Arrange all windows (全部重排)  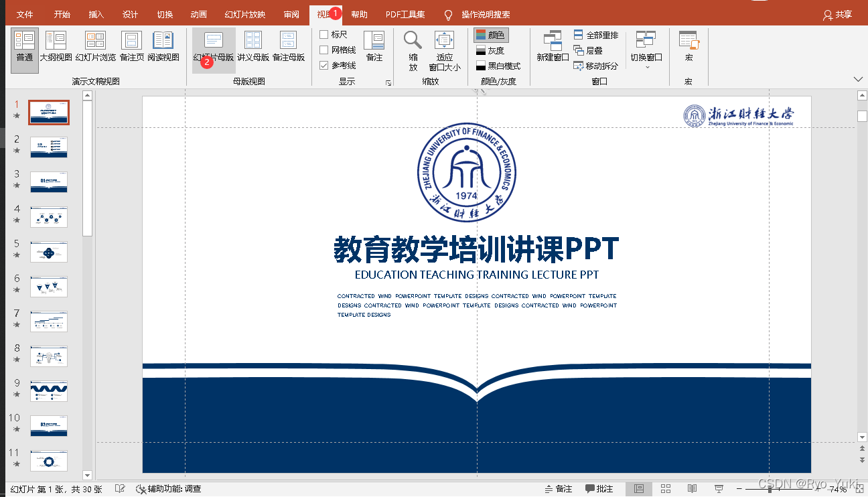[596, 35]
